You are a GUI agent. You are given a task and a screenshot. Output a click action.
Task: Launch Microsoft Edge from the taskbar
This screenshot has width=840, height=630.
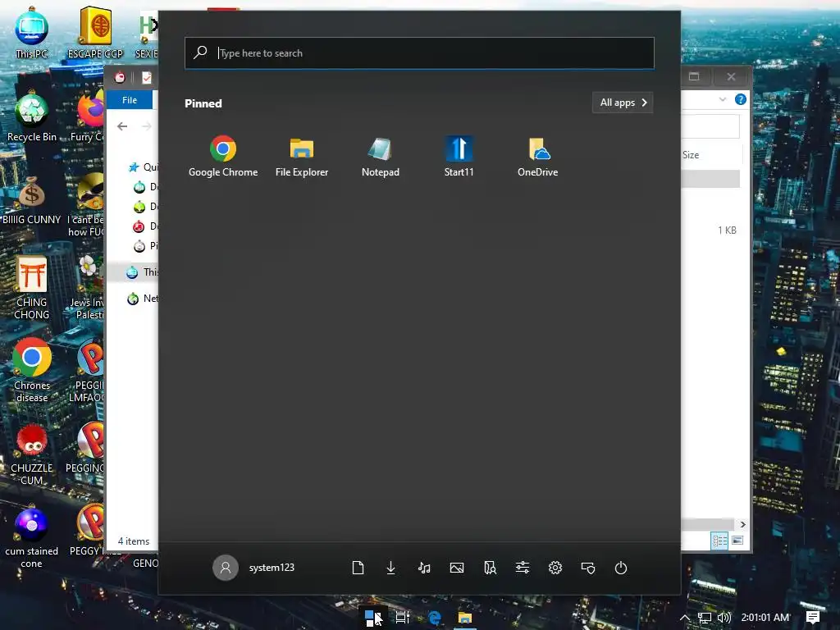click(x=435, y=618)
